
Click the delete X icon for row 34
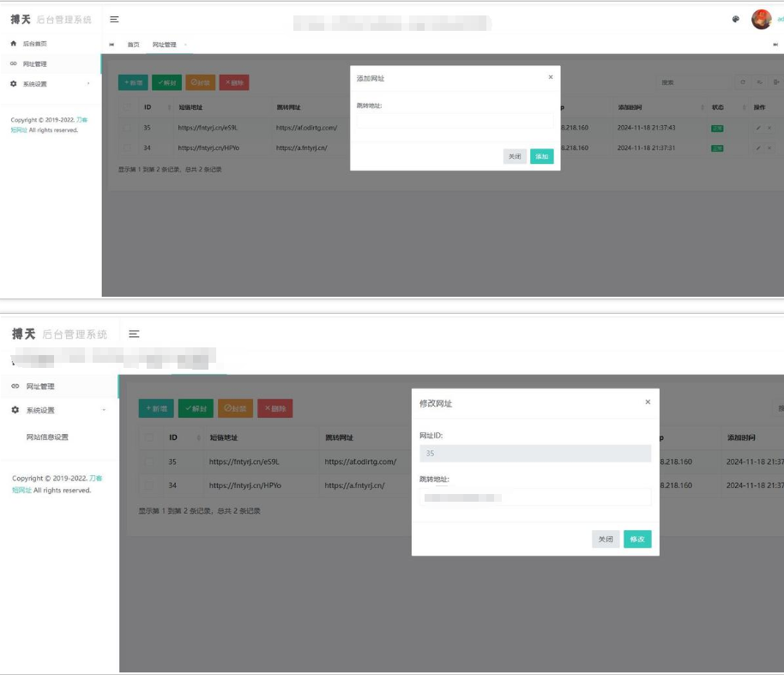pyautogui.click(x=769, y=148)
